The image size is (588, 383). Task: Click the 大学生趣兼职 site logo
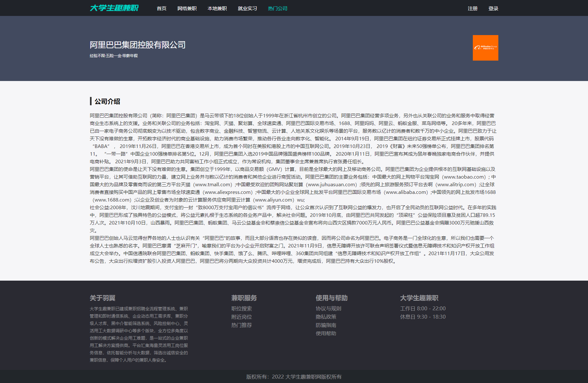click(114, 8)
